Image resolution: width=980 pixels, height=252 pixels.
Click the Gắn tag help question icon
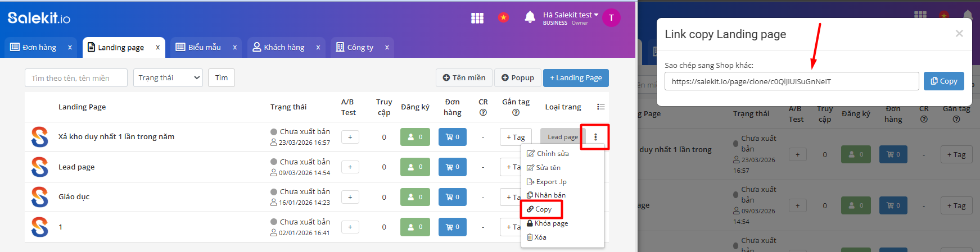pyautogui.click(x=516, y=112)
